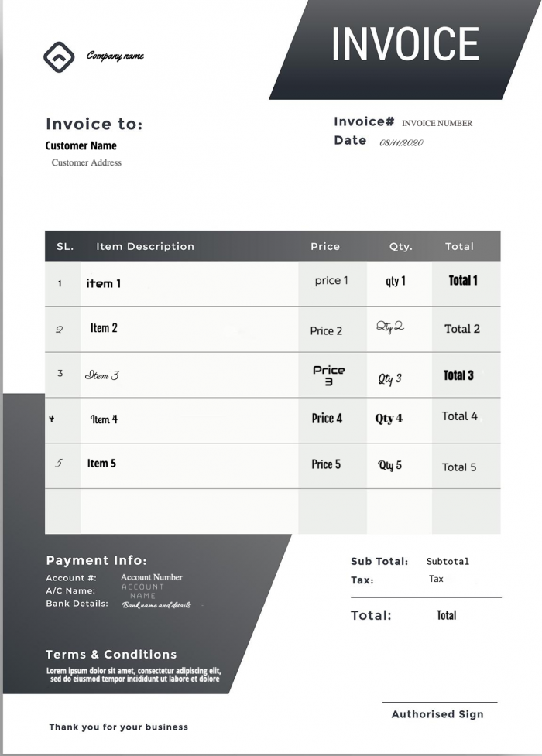Click the Item 5 description cell
Image resolution: width=542 pixels, height=756 pixels.
point(101,464)
